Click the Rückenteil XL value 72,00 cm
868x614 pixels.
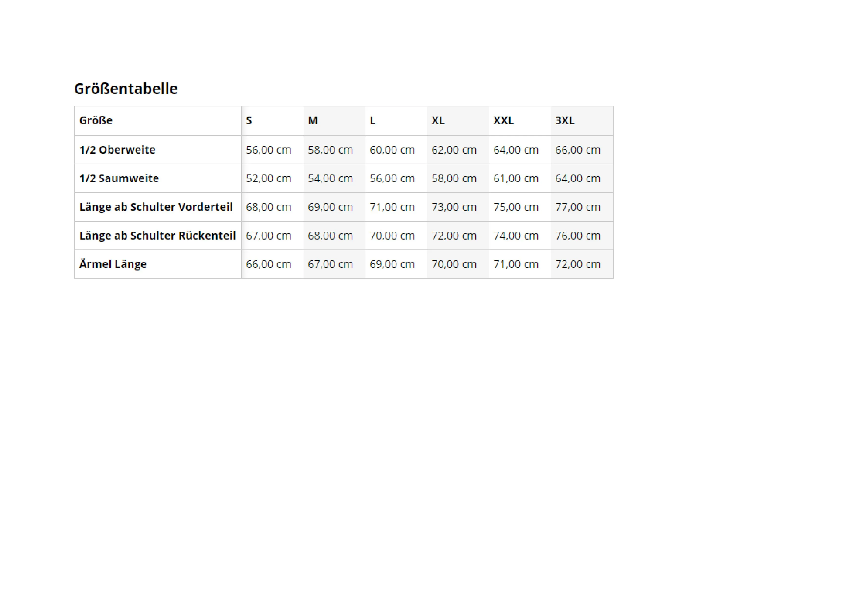click(x=454, y=236)
